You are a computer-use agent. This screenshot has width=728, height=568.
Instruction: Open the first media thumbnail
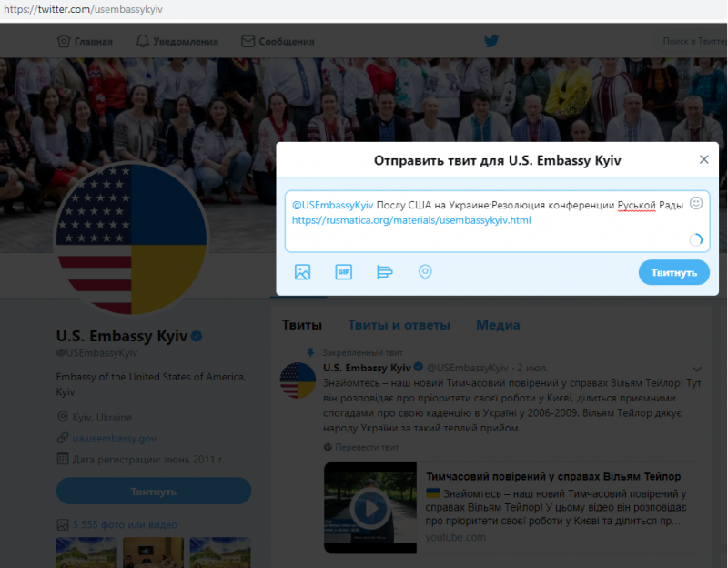point(86,553)
